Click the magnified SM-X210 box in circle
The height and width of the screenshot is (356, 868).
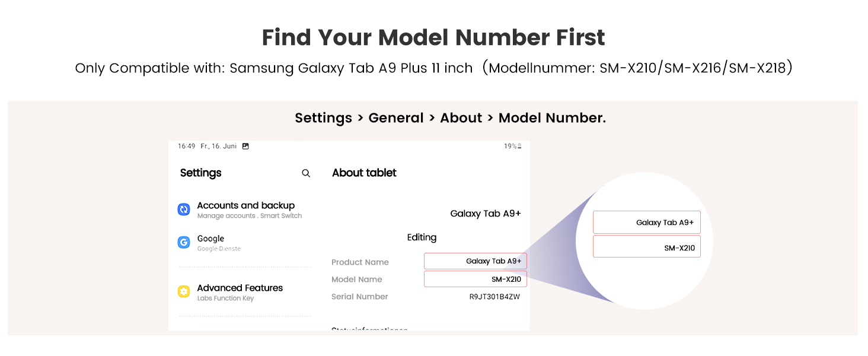pos(647,246)
